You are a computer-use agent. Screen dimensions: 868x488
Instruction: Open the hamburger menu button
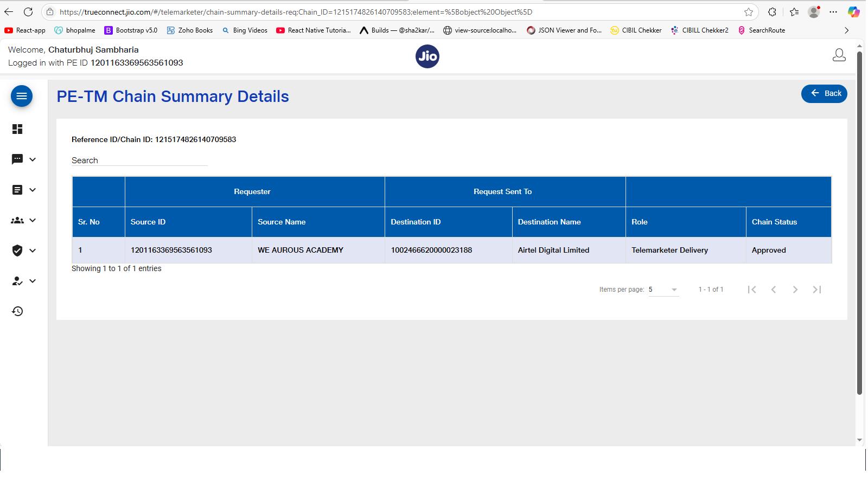22,96
